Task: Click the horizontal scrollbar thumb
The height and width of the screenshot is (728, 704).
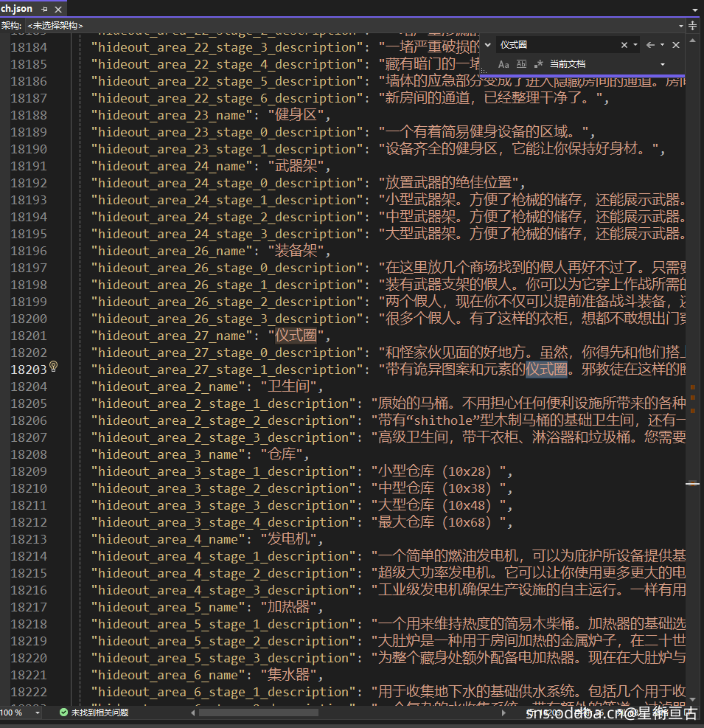Action: click(x=258, y=713)
